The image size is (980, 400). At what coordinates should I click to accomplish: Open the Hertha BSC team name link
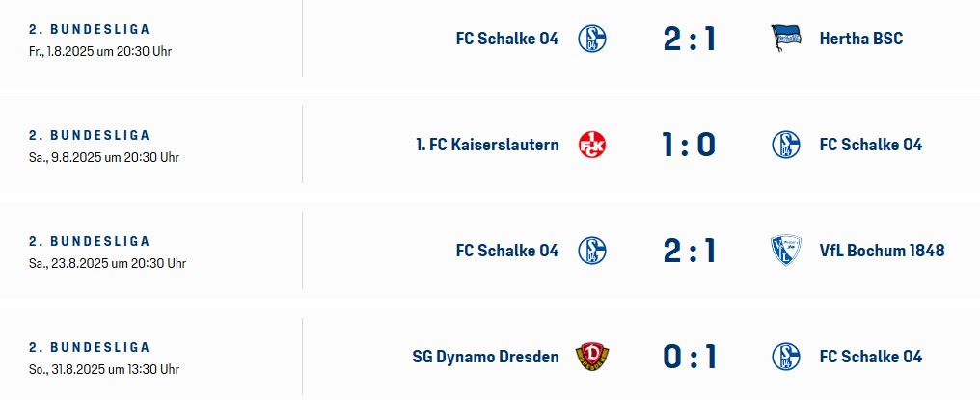click(x=860, y=39)
